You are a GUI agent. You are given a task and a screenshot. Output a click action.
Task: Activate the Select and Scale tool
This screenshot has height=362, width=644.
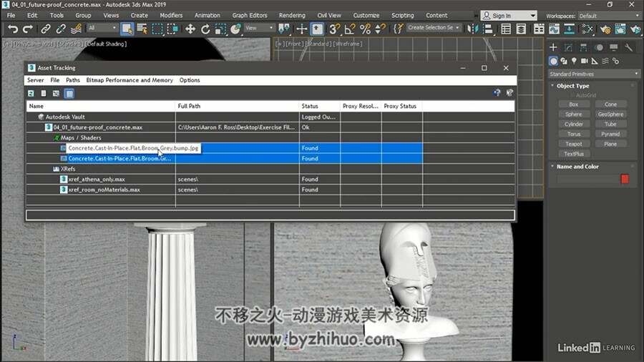(220, 29)
